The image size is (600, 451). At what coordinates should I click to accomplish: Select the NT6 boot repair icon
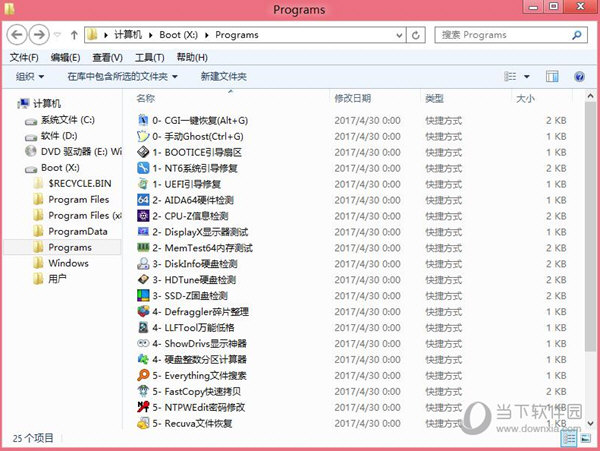click(x=143, y=168)
